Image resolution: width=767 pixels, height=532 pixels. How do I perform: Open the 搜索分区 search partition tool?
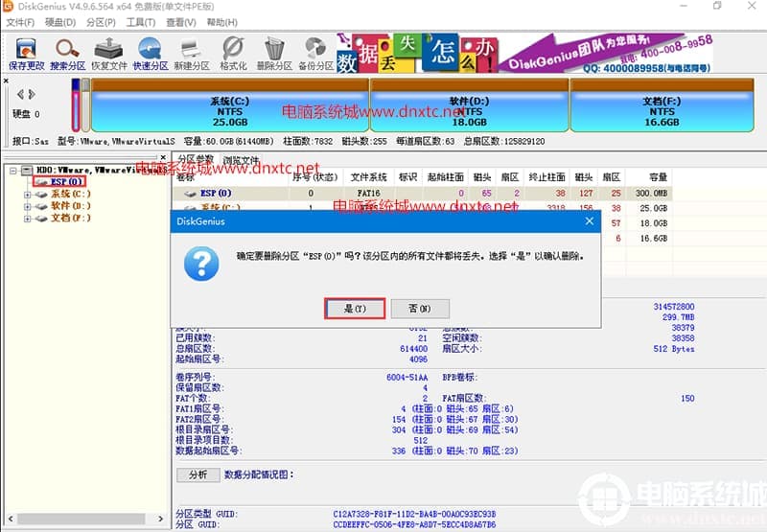coord(67,54)
